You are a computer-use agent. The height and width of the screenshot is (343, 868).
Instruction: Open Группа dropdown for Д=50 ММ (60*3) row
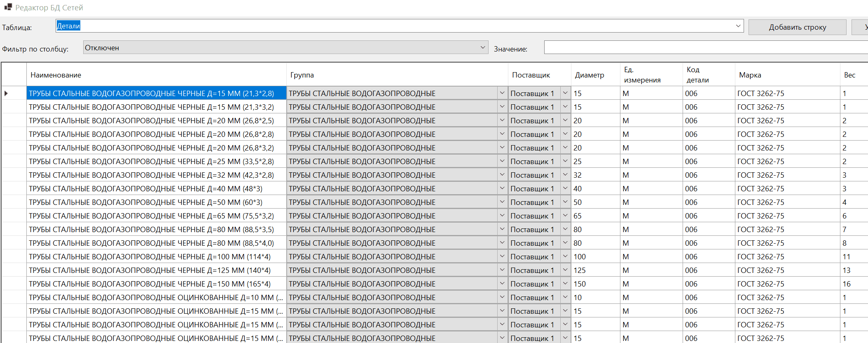(502, 202)
